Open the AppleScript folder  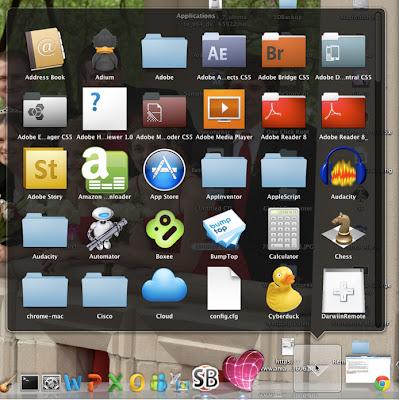click(284, 171)
